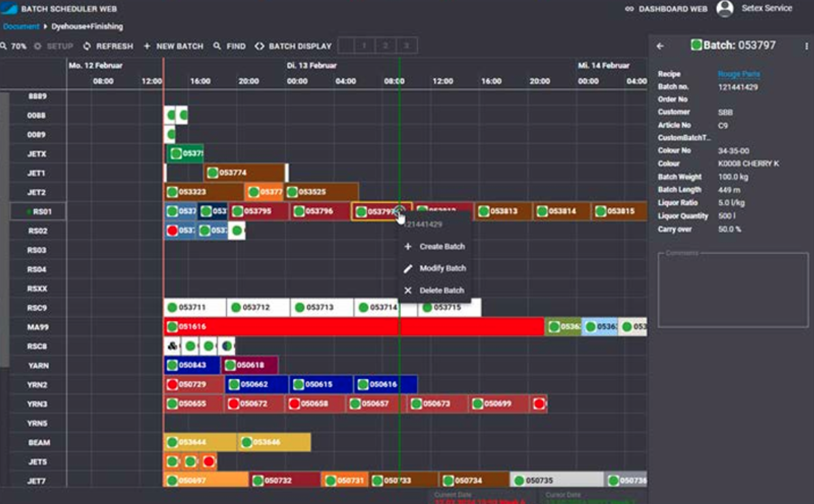The height and width of the screenshot is (504, 814).
Task: Select batch 050734 on JET7
Action: 474,481
